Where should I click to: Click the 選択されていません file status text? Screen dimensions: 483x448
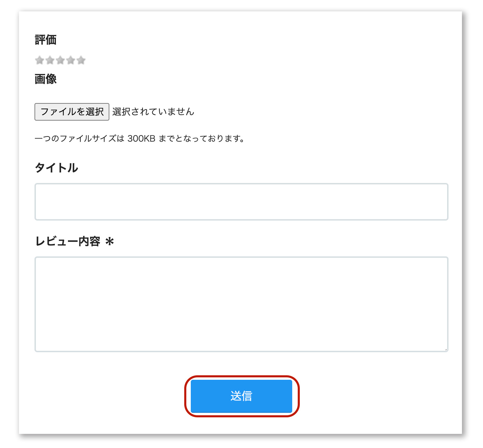(153, 112)
